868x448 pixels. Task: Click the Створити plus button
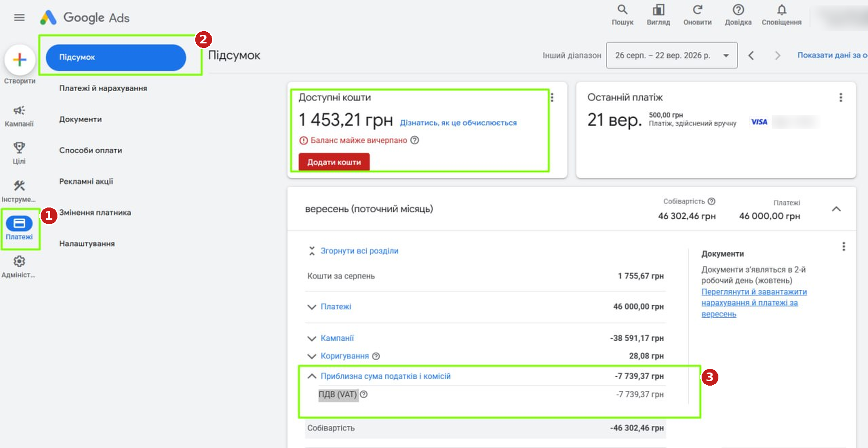point(20,60)
